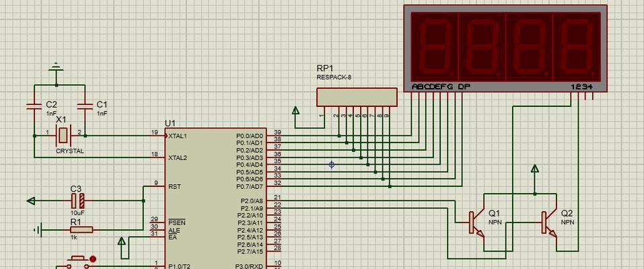Click the 1234 digit select pin label

point(582,87)
